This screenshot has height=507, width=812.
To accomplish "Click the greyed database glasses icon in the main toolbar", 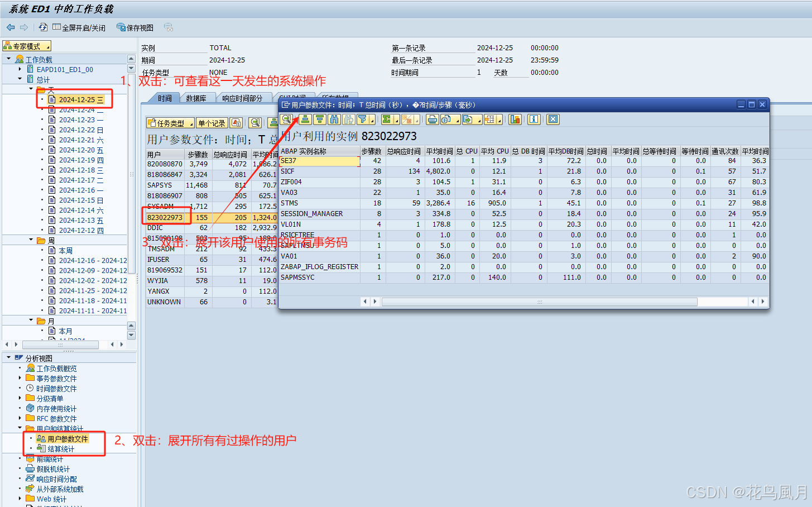I will (x=169, y=27).
